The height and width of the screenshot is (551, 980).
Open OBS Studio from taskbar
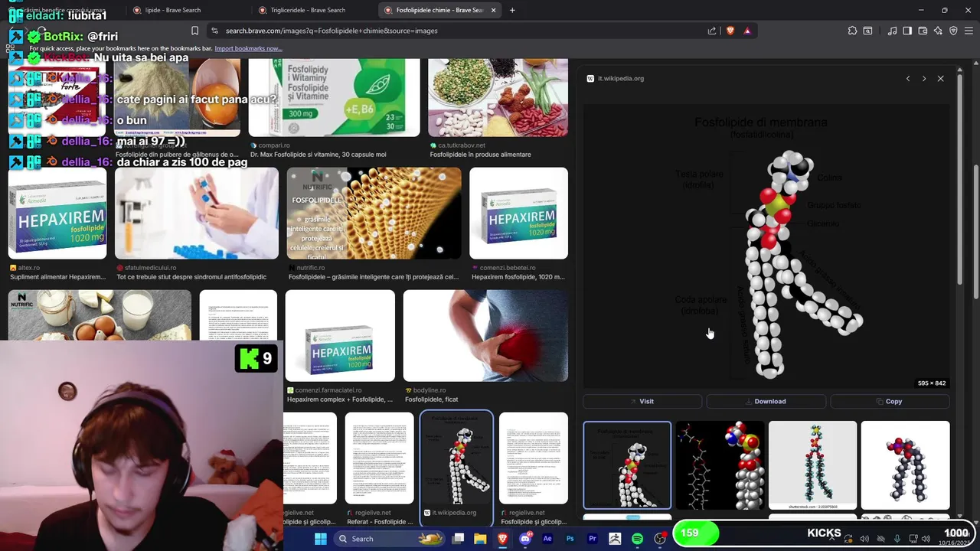(660, 539)
